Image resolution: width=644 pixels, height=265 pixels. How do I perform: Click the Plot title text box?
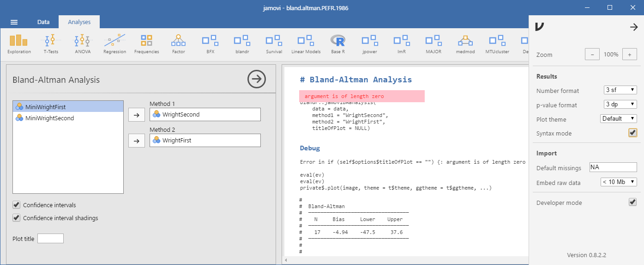pos(50,239)
